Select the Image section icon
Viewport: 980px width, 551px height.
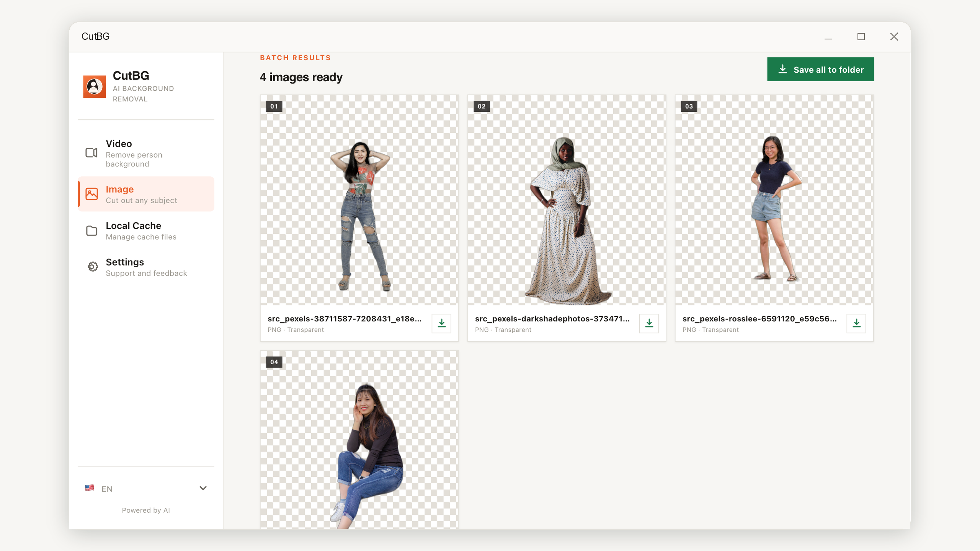[x=91, y=194]
